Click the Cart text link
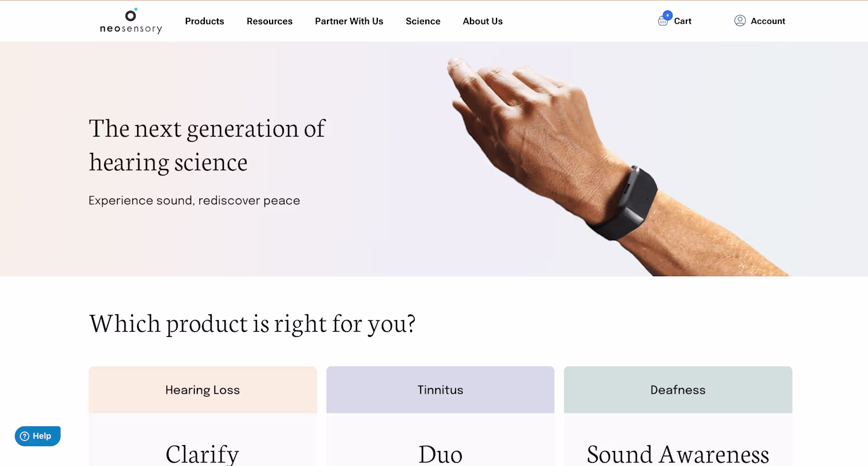The image size is (868, 466). coord(682,21)
